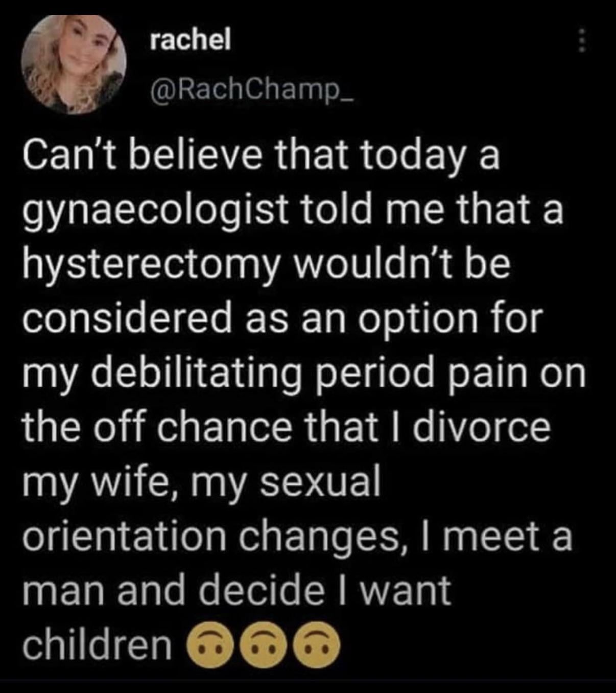
Task: Click the word "children" in the tweet
Action: coord(97,645)
